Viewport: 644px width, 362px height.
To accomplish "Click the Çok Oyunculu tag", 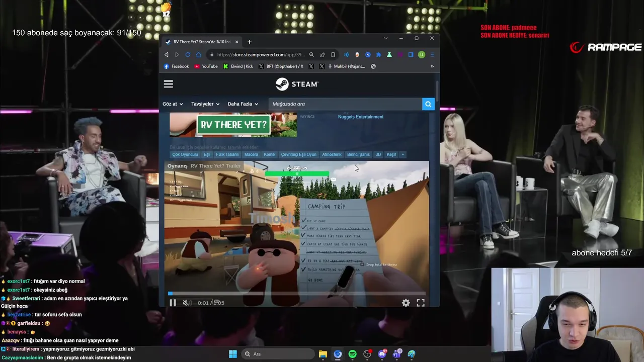I will [x=185, y=154].
